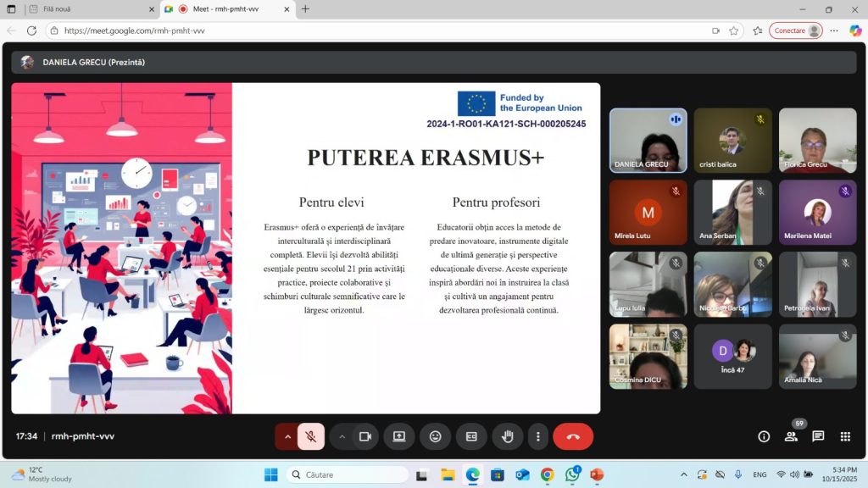The height and width of the screenshot is (488, 868).
Task: Open the three-dot more options menu
Action: pos(538,436)
